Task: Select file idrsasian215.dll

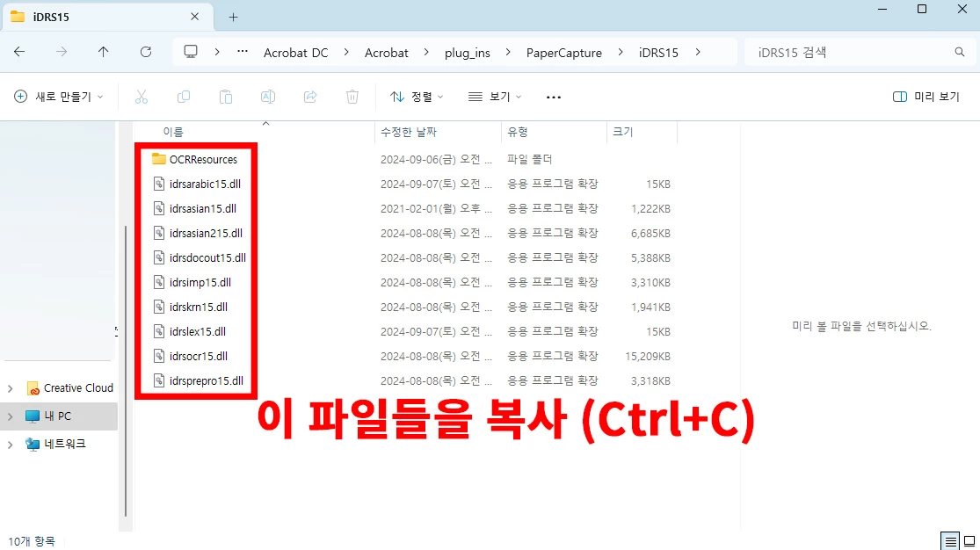Action: tap(206, 233)
